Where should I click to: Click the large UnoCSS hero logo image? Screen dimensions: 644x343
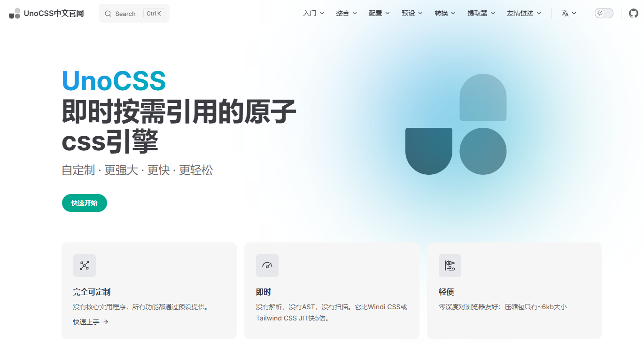coord(456,124)
